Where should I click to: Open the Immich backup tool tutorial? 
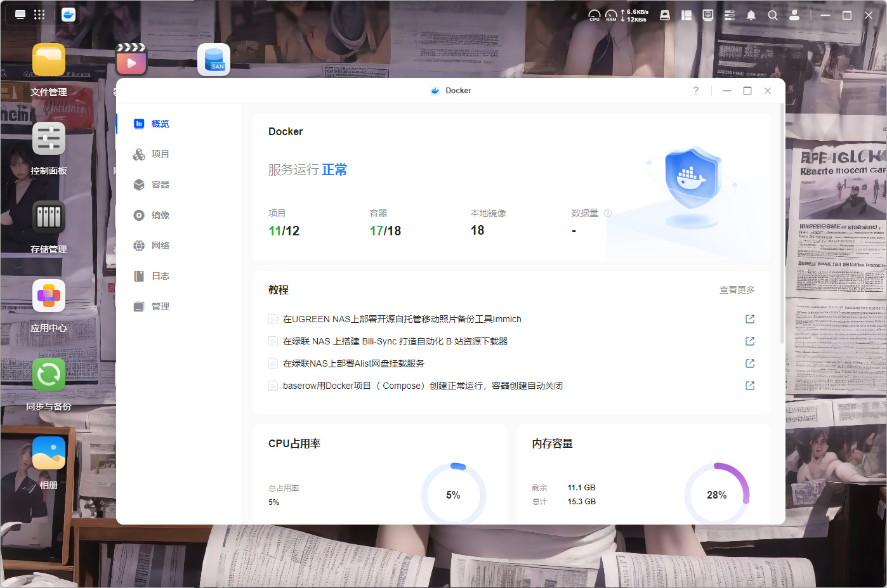(x=402, y=319)
